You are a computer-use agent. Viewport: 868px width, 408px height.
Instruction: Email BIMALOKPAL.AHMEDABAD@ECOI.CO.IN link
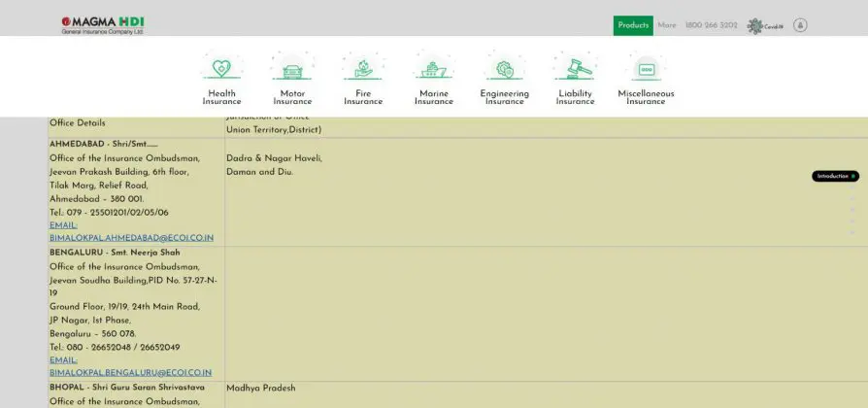click(x=131, y=238)
